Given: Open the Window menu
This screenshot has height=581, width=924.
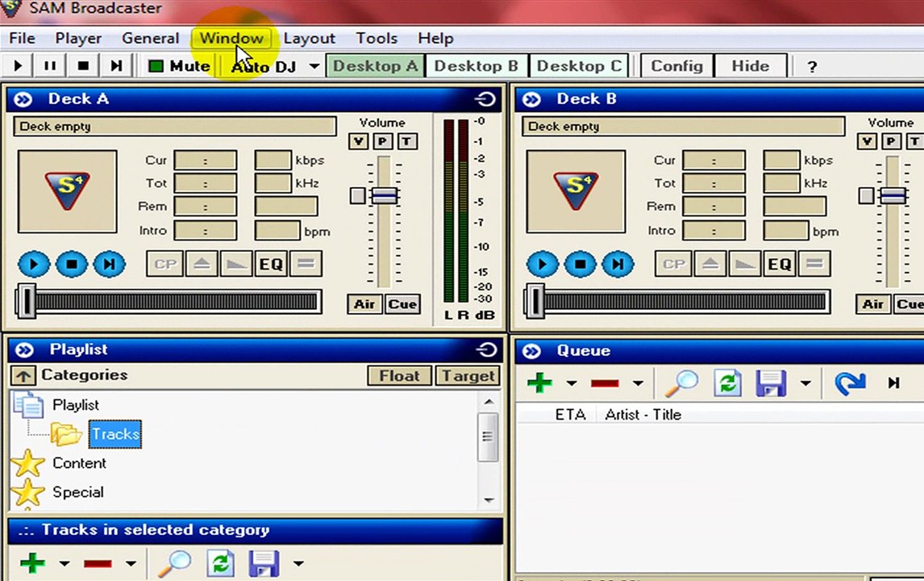Looking at the screenshot, I should pos(231,39).
